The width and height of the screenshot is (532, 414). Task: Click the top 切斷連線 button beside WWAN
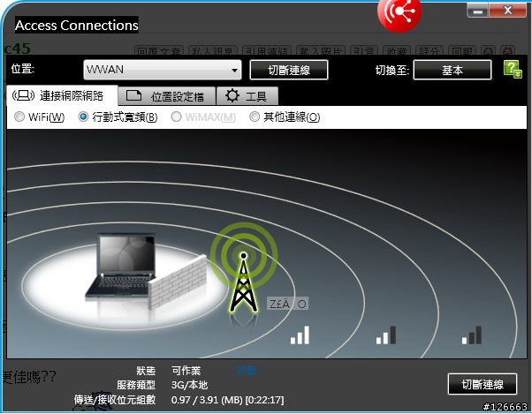point(289,70)
